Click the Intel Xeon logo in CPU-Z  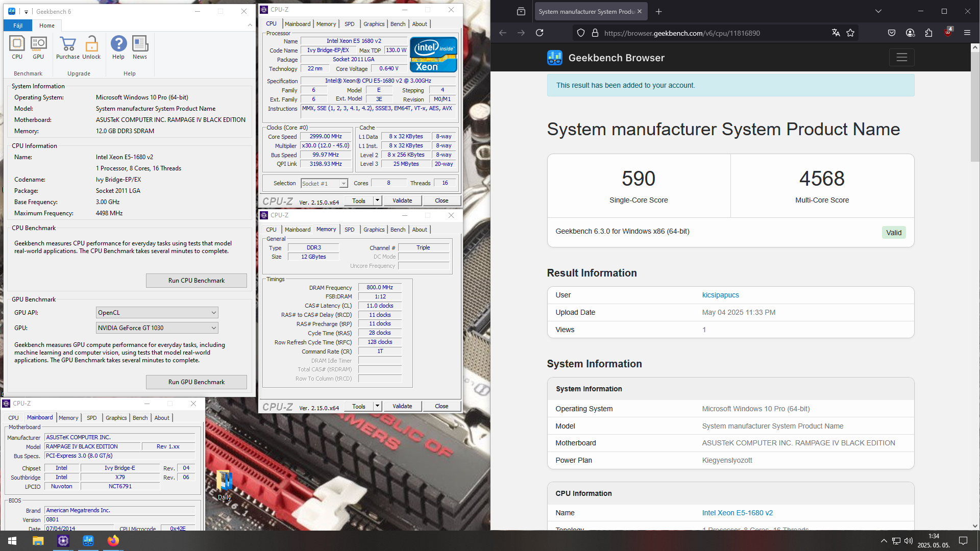[x=433, y=55]
